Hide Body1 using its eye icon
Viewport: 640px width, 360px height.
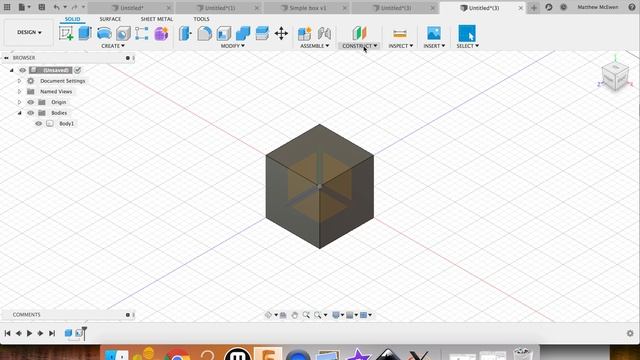39,123
